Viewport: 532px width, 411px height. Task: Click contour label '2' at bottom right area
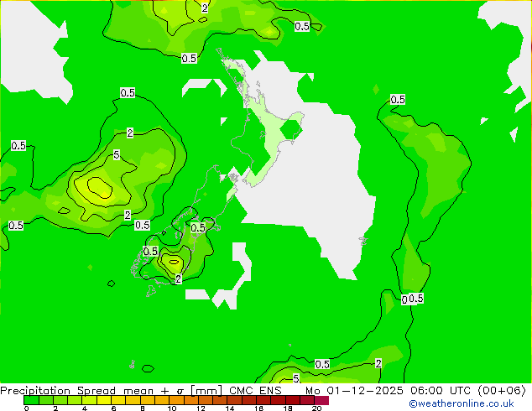click(378, 363)
